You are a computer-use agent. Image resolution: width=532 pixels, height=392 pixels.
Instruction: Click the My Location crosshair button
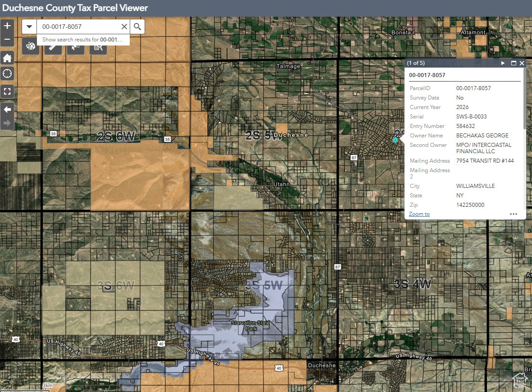7,74
